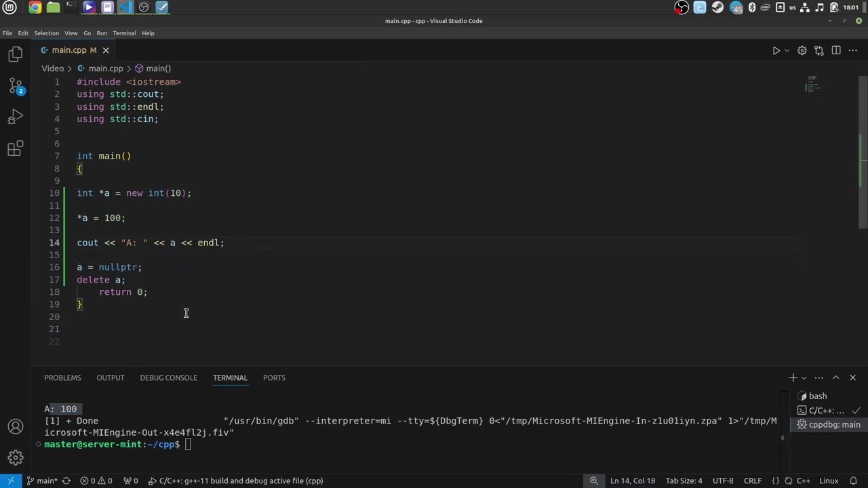Viewport: 868px width, 488px height.
Task: Open Run and Debug view
Action: (15, 117)
